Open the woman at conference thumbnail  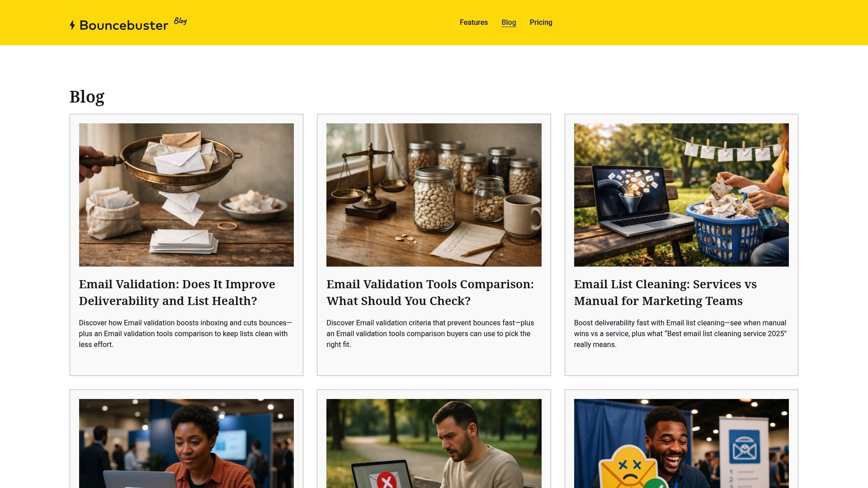[x=186, y=443]
